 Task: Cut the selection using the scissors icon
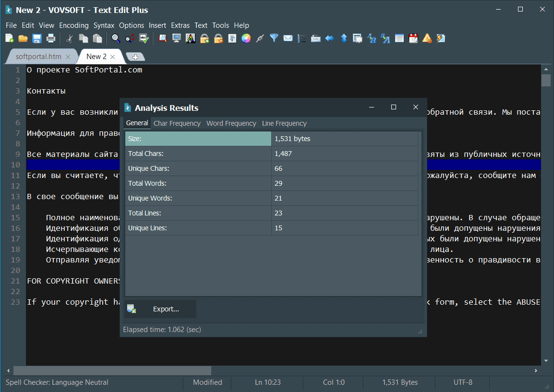(70, 38)
